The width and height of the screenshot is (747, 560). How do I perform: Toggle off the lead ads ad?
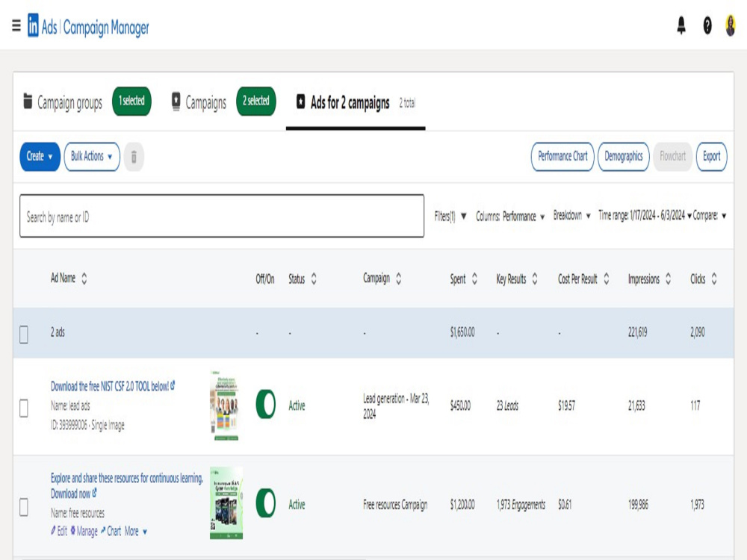[x=265, y=404]
